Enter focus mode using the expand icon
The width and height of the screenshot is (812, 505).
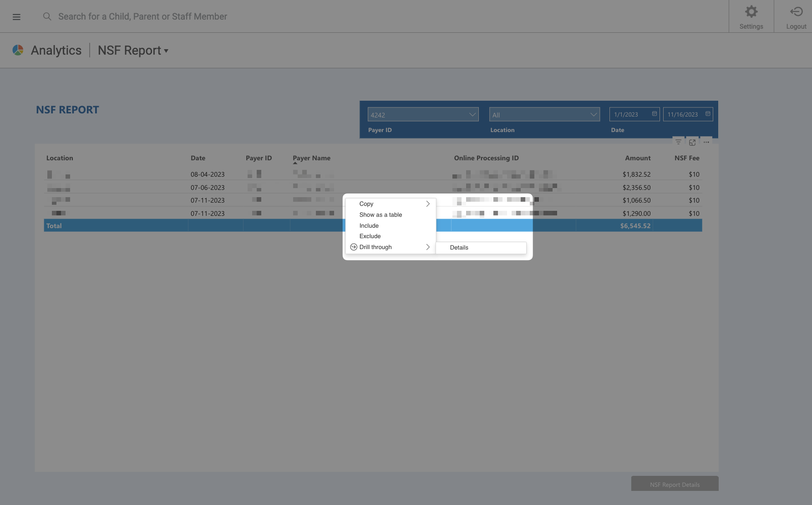coord(692,142)
